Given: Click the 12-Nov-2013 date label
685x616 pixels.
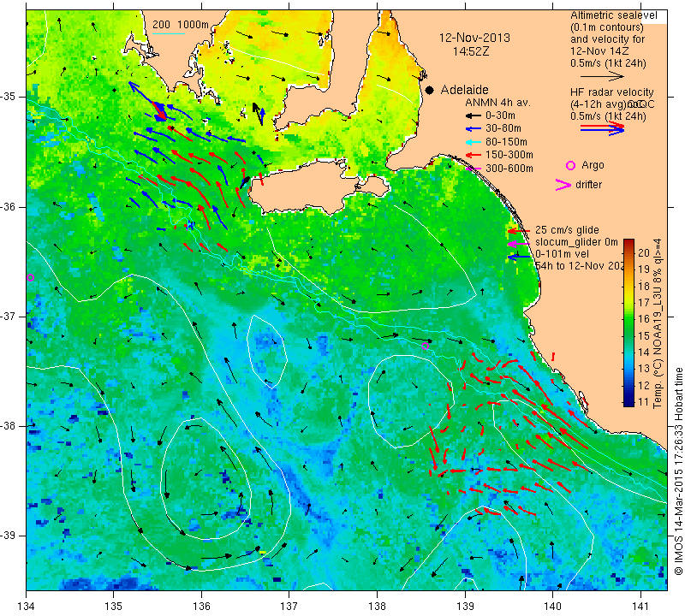Looking at the screenshot, I should click(474, 38).
